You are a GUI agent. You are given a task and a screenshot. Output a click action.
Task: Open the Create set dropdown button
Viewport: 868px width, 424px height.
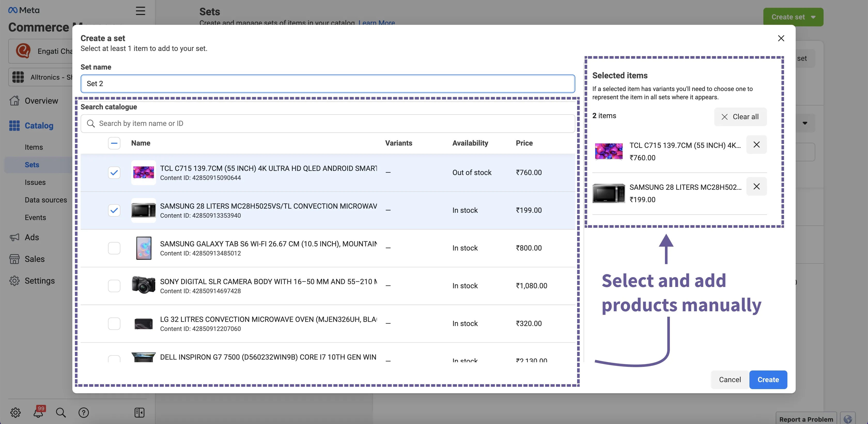[793, 17]
